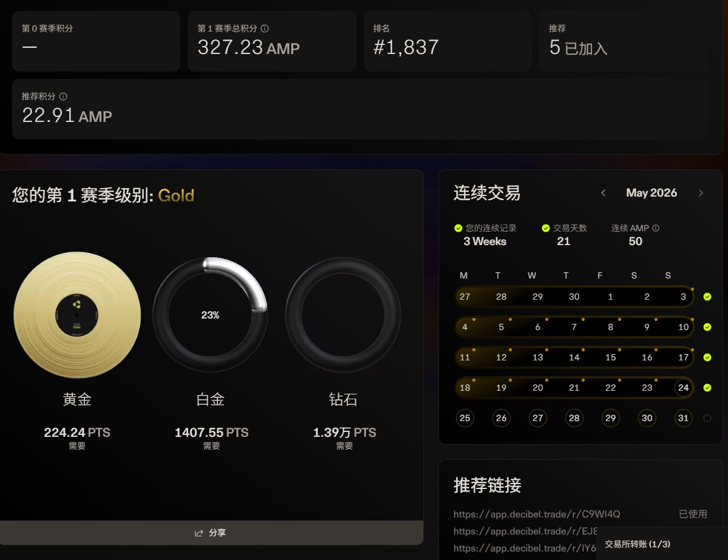Click green check beside 您的连续记录
This screenshot has height=560, width=728.
click(458, 228)
